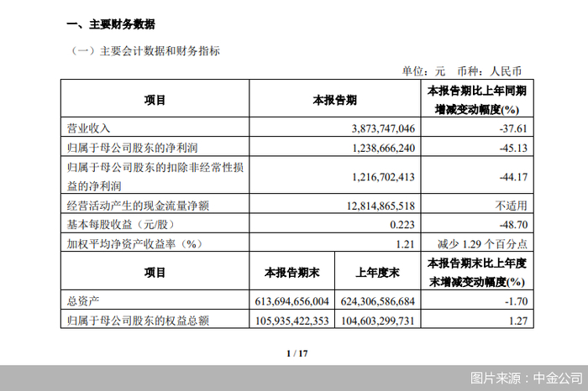Click the value 104,603,299,731
The width and height of the screenshot is (588, 391).
(378, 321)
